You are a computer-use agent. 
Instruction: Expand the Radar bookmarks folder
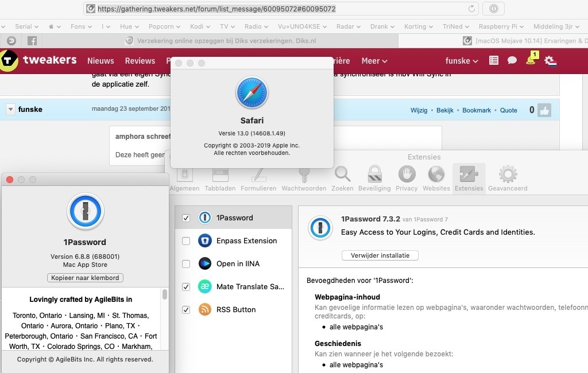(x=349, y=26)
